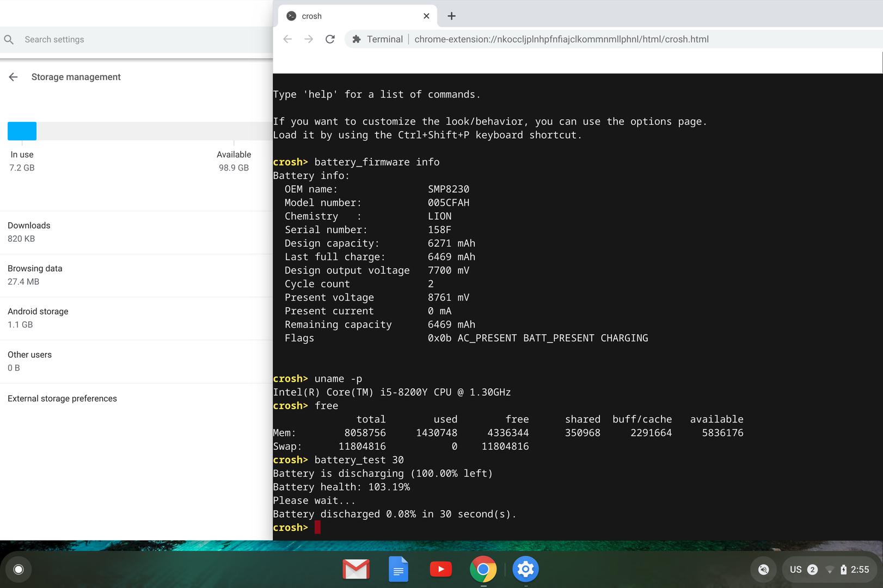Go back in browser history
This screenshot has height=588, width=883.
click(x=287, y=39)
